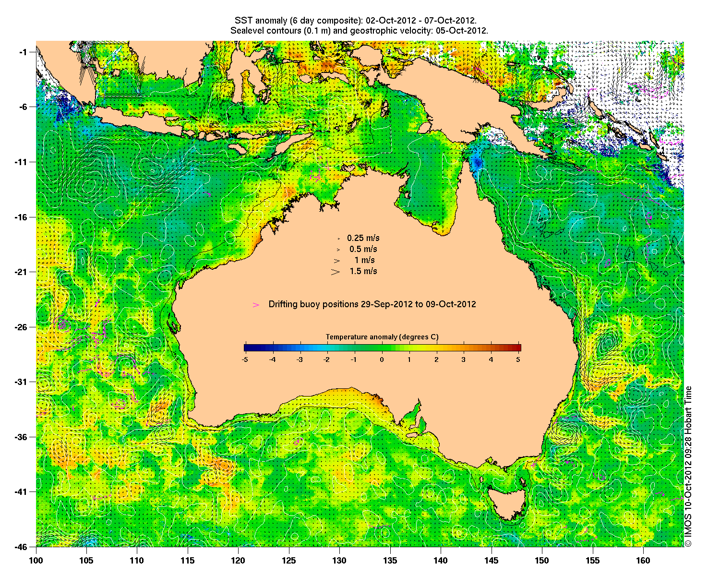Click the dark blue cold patch in Torres Strait
Screen dimensions: 720x588
point(477,162)
